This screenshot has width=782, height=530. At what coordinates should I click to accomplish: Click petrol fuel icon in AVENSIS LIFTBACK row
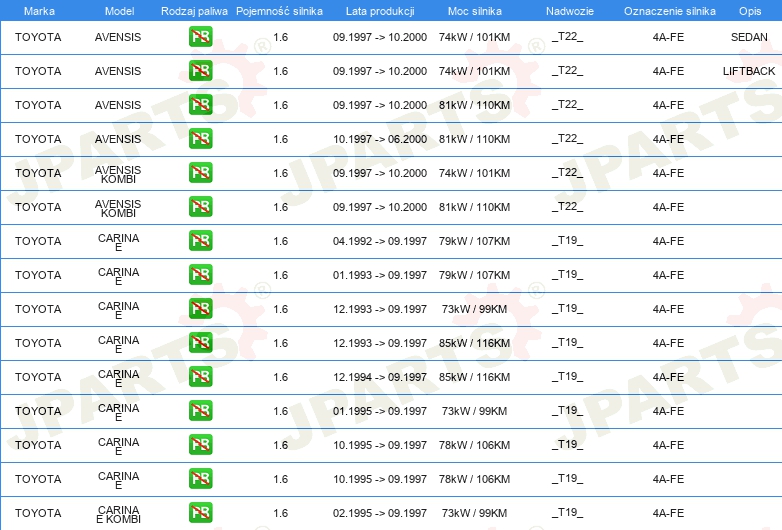pyautogui.click(x=200, y=71)
